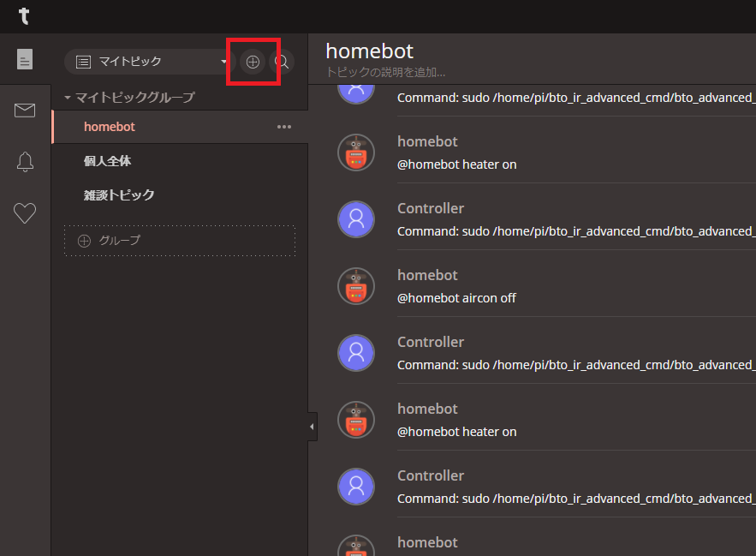Click the homebot topic title header
Viewport: 756px width, 556px height.
pos(369,51)
